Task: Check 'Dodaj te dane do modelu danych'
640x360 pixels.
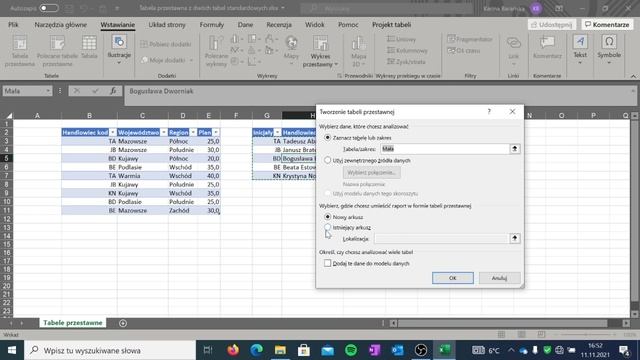Action: (x=327, y=264)
